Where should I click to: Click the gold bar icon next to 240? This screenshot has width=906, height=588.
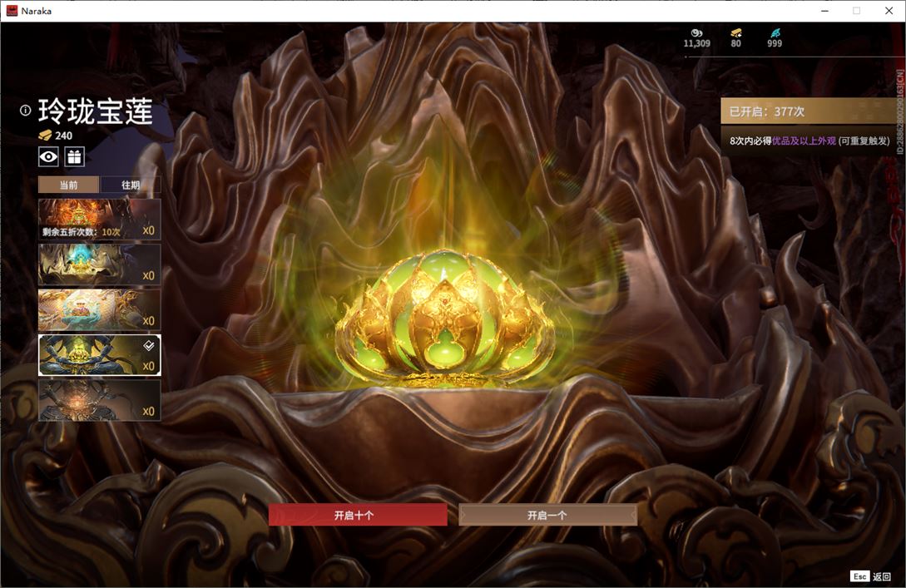45,136
